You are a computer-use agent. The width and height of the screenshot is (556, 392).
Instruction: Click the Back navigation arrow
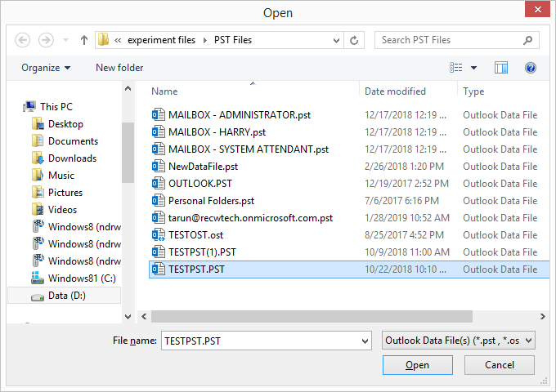tap(22, 40)
